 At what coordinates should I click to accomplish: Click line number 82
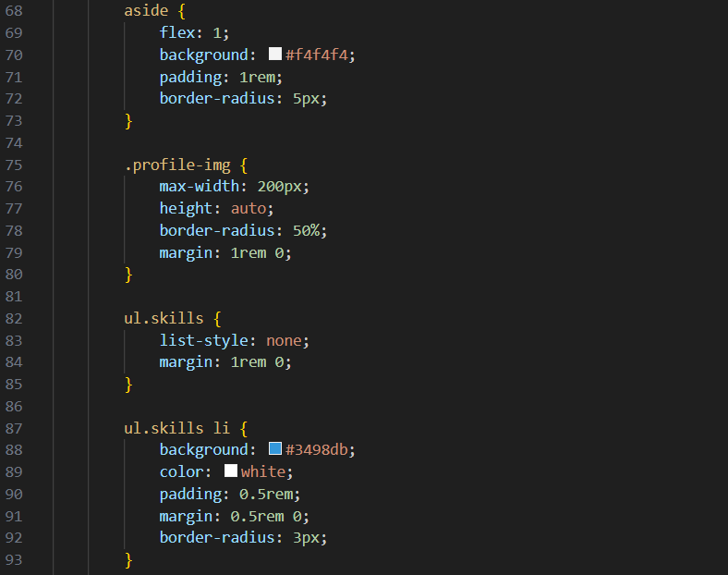click(14, 318)
